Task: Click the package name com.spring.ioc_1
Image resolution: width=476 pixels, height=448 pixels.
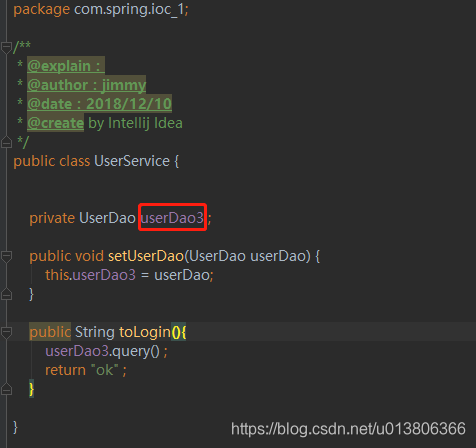Action: tap(129, 10)
